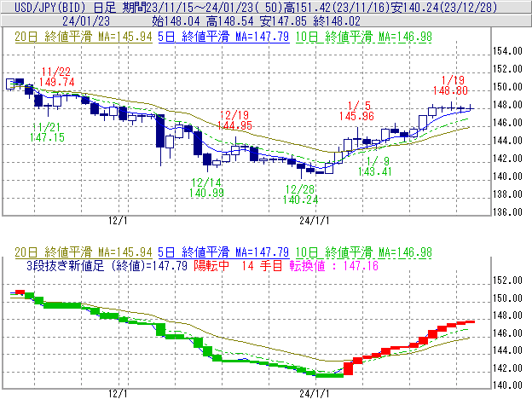Click the 始148.04 opening price value

pos(176,21)
